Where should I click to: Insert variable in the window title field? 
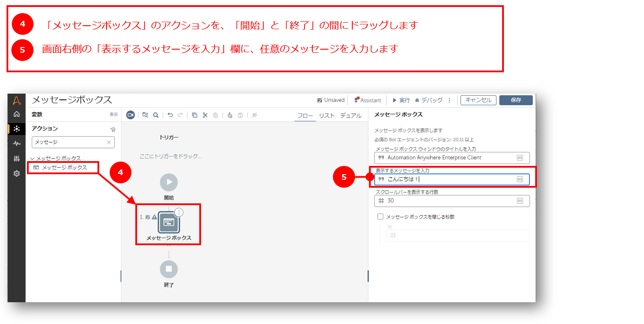520,158
